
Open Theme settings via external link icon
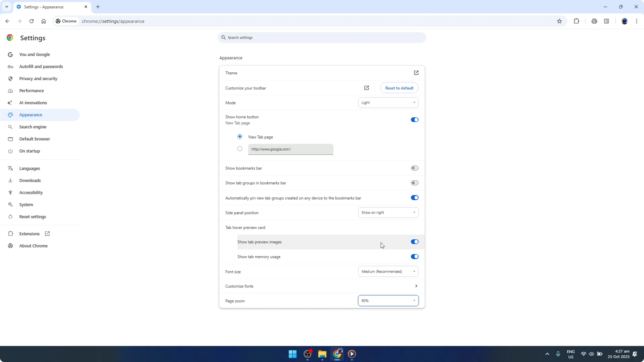(x=416, y=73)
